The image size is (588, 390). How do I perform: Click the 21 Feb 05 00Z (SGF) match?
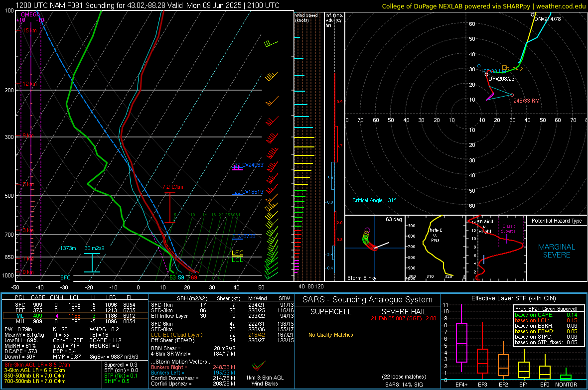(404, 318)
